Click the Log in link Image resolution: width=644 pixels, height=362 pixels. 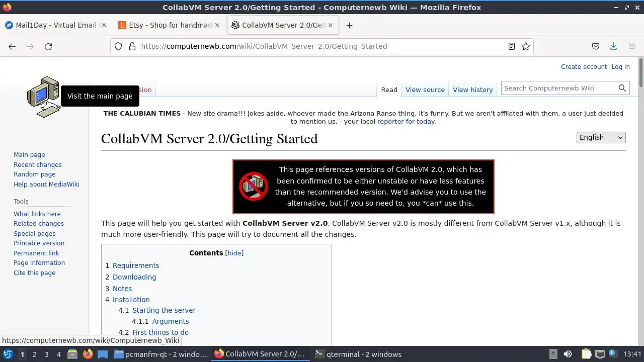(621, 66)
